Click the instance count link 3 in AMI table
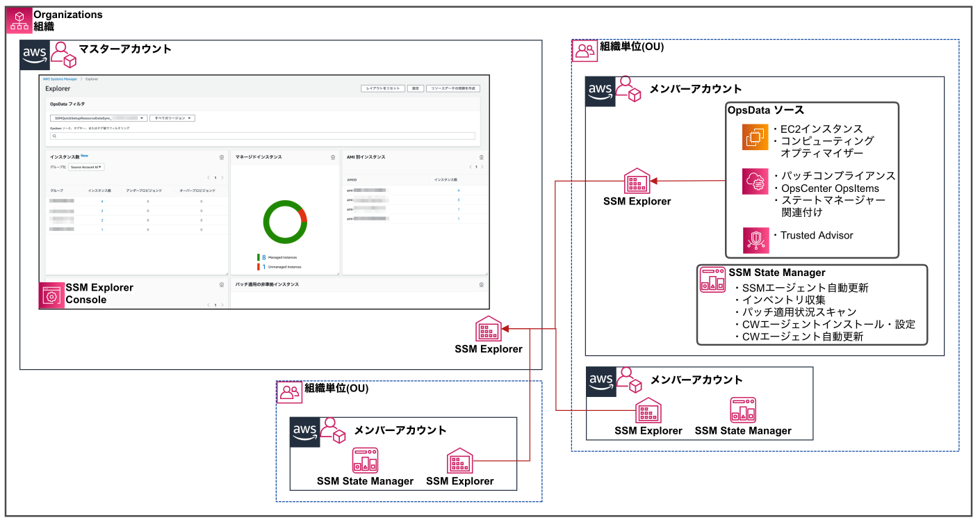This screenshot has width=980, height=527. click(458, 200)
